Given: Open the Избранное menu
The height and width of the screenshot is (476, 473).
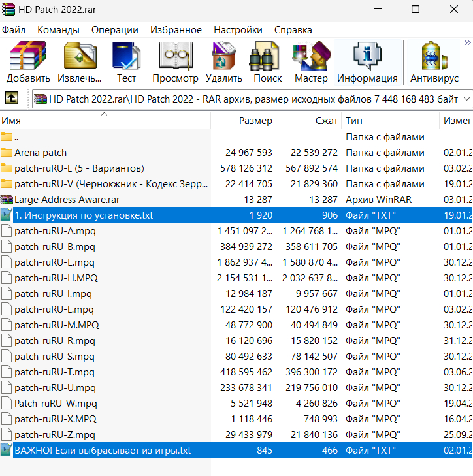Looking at the screenshot, I should [176, 30].
